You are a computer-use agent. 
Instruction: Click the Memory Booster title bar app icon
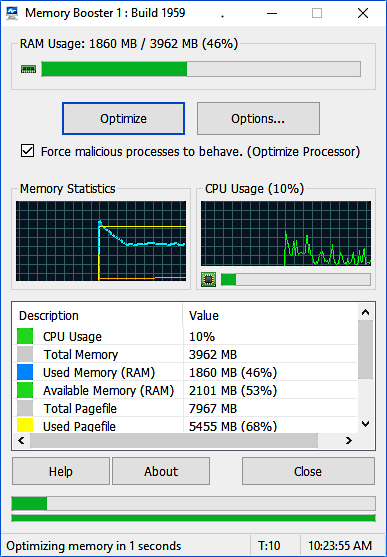click(x=12, y=13)
